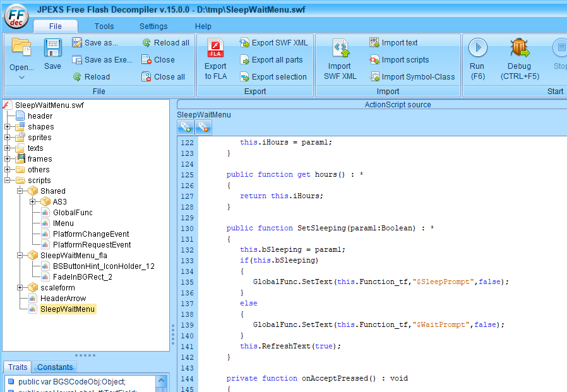Close the current SWF via Close
Viewport: 567px width, 392px height.
(x=158, y=60)
